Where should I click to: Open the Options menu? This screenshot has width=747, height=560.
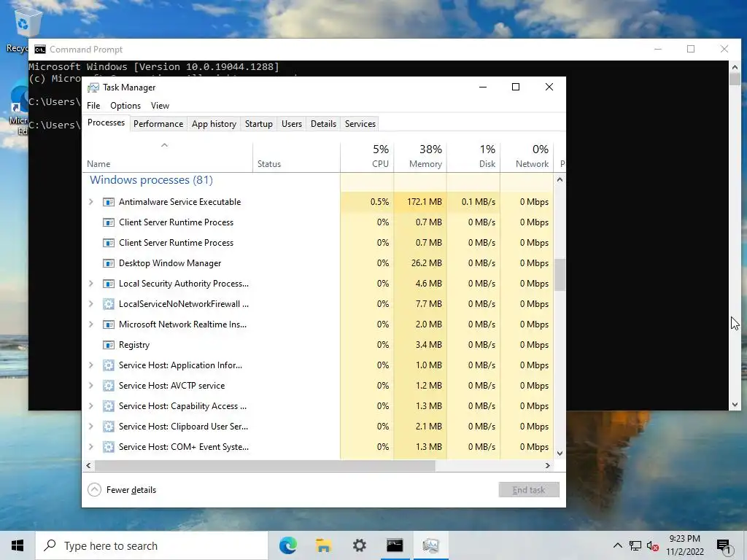125,106
